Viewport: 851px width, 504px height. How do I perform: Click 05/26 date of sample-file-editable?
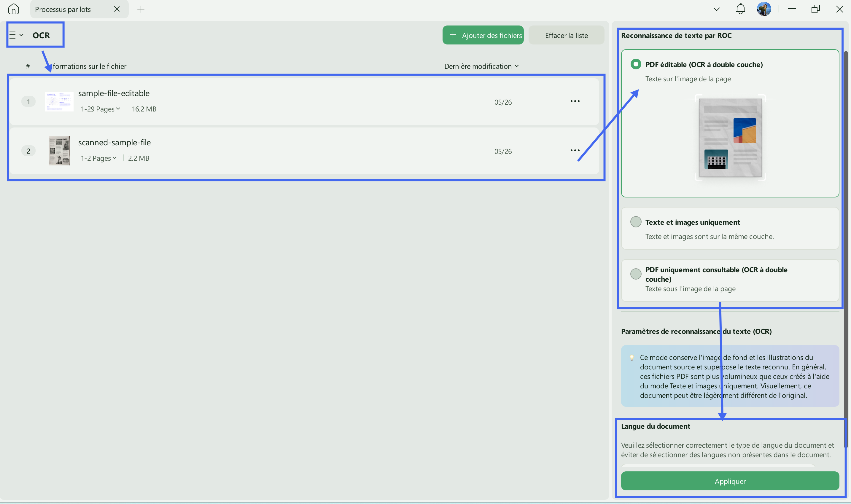point(503,102)
